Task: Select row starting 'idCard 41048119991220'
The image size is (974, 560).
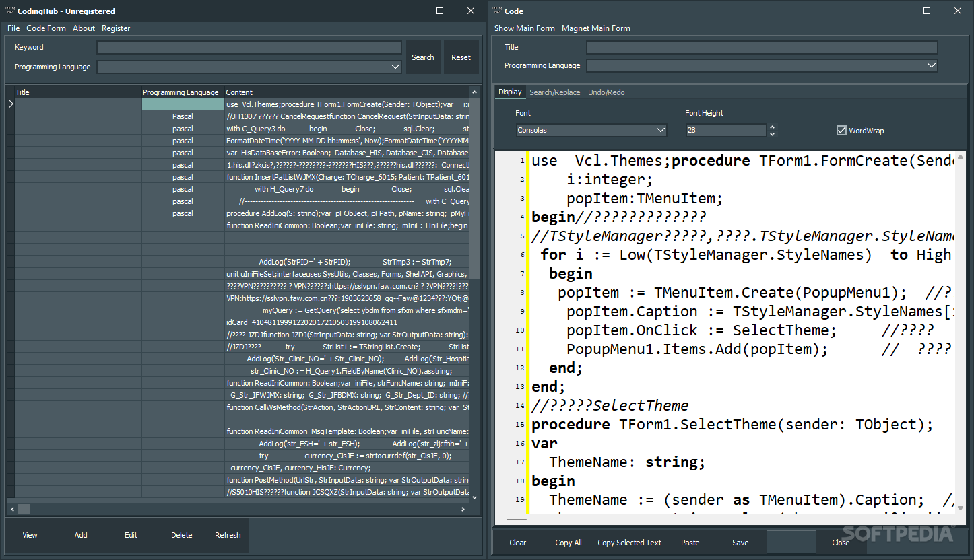Action: pyautogui.click(x=347, y=322)
